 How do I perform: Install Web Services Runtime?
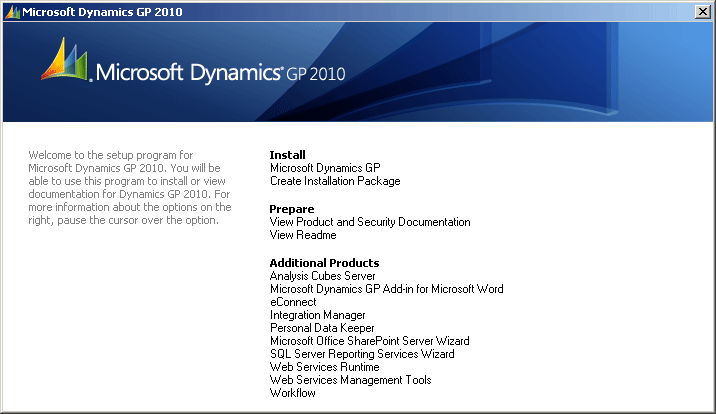pos(325,367)
